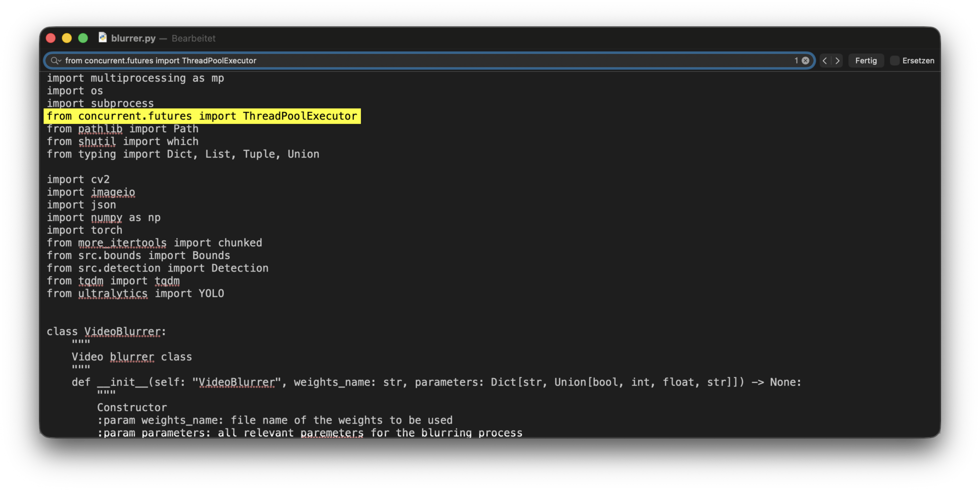
Task: Click the match count number in search field
Action: tap(796, 60)
